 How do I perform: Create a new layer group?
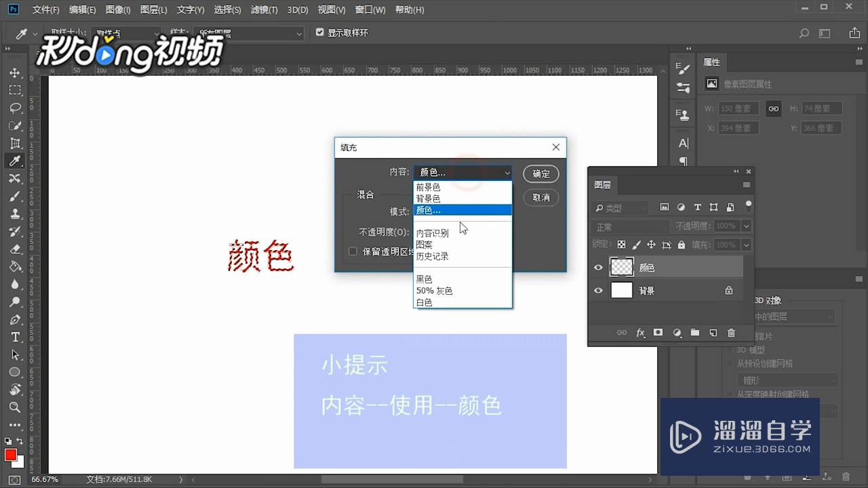(x=694, y=333)
